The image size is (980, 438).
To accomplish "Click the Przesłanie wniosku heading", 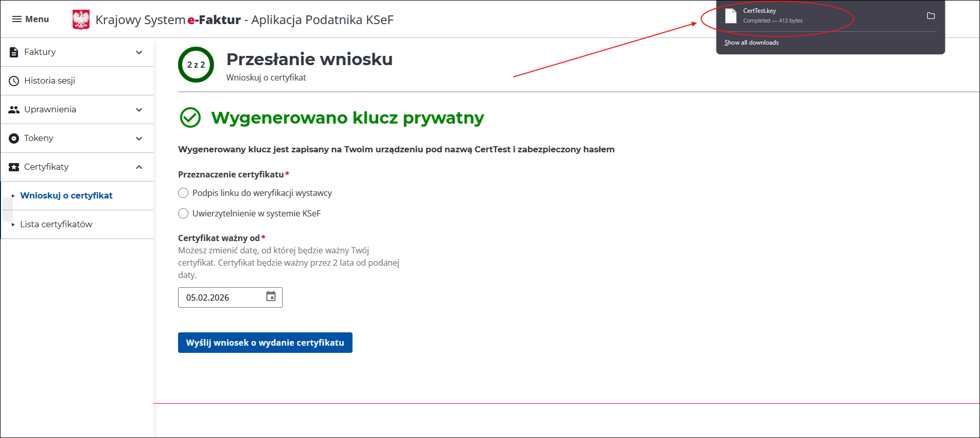I will (310, 59).
